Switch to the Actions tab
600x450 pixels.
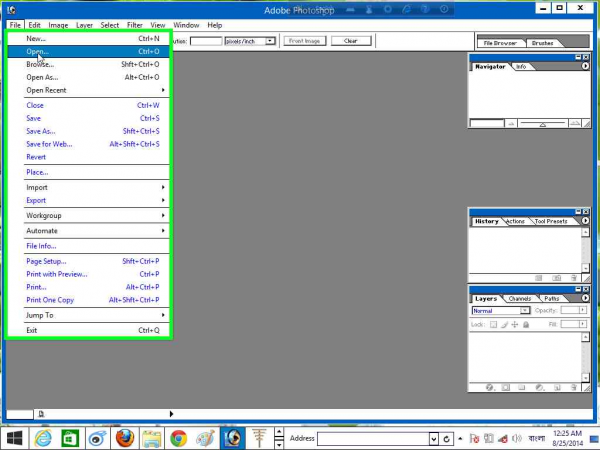[x=515, y=221]
